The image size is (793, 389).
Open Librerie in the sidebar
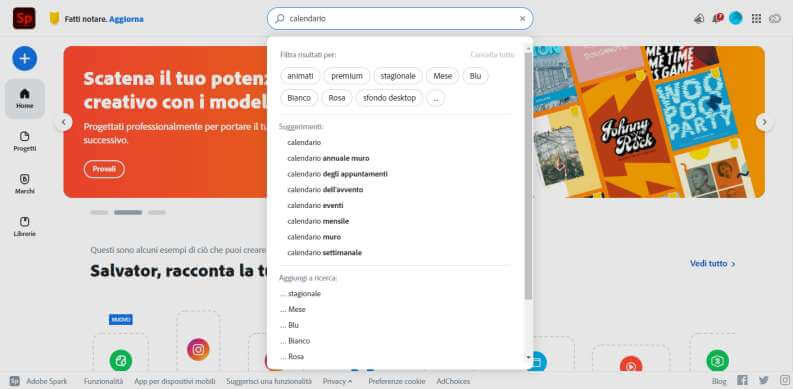pos(25,227)
